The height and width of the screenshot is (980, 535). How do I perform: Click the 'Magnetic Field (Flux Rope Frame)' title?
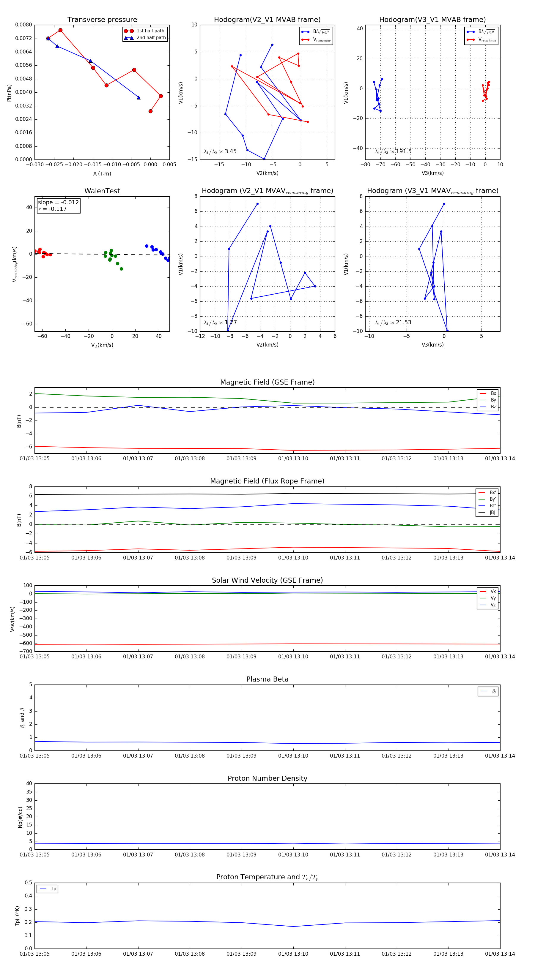(267, 481)
